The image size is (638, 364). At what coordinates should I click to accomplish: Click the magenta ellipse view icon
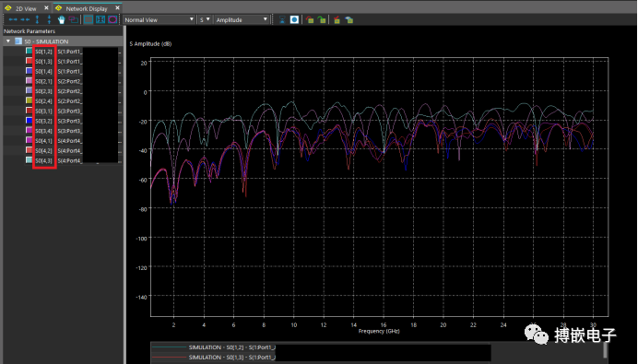(112, 19)
